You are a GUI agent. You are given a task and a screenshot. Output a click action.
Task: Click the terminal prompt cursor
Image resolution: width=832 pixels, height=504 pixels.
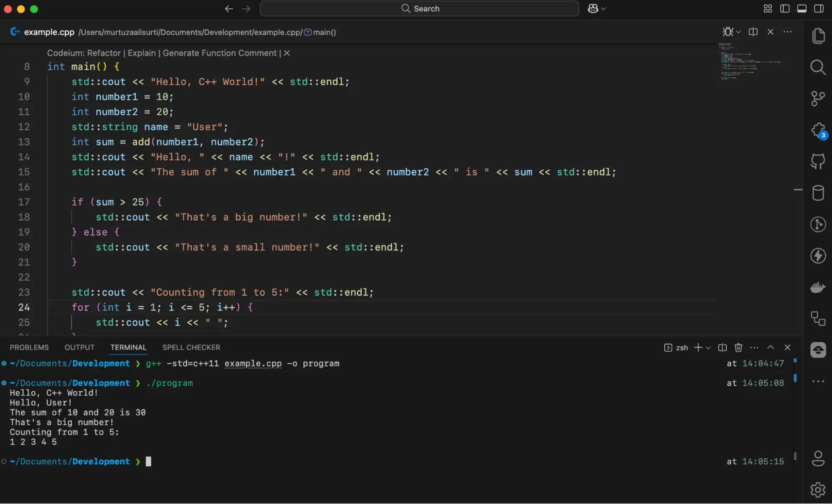click(x=148, y=462)
